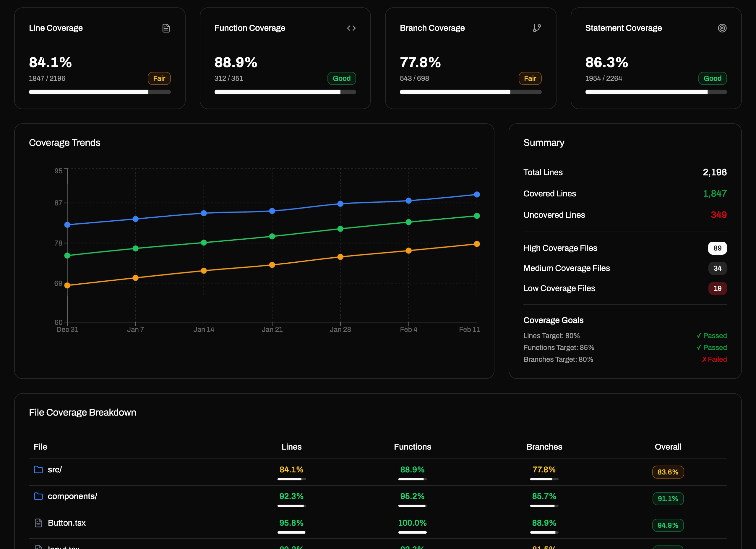Click the Fair badge on Line Coverage
Viewport: 756px width, 549px height.
tap(159, 78)
